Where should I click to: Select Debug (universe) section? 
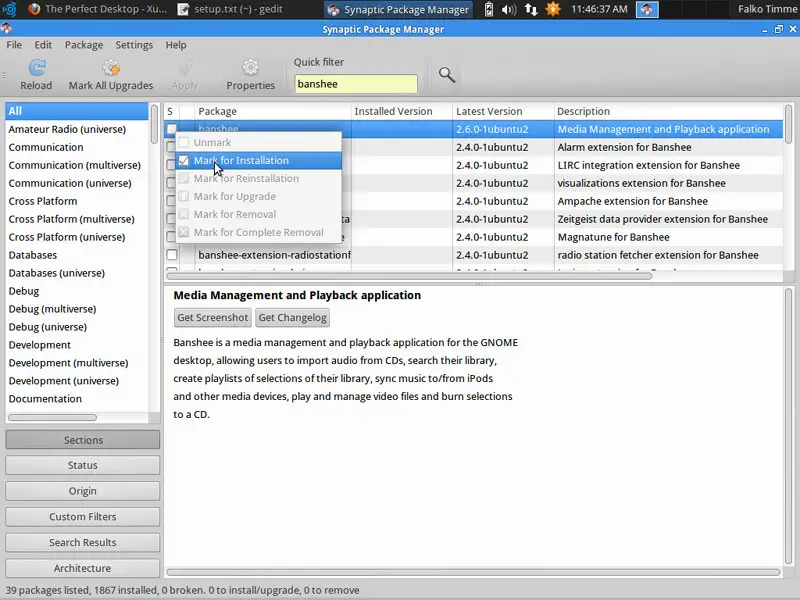pyautogui.click(x=77, y=327)
